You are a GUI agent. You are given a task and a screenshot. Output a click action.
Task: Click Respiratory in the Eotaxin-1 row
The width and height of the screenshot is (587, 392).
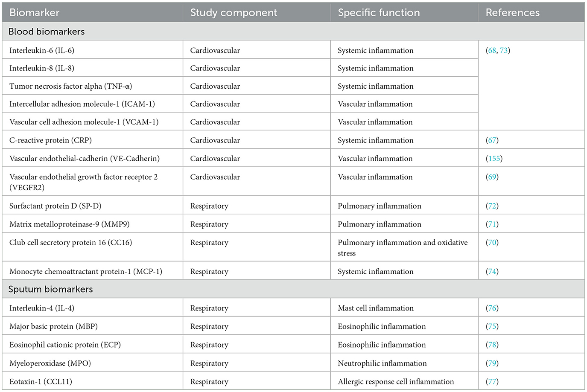pyautogui.click(x=209, y=382)
